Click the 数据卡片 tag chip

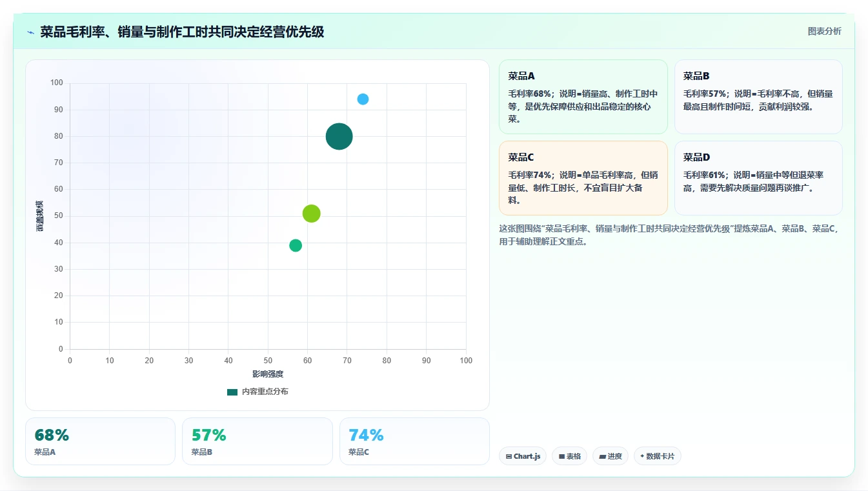(657, 456)
